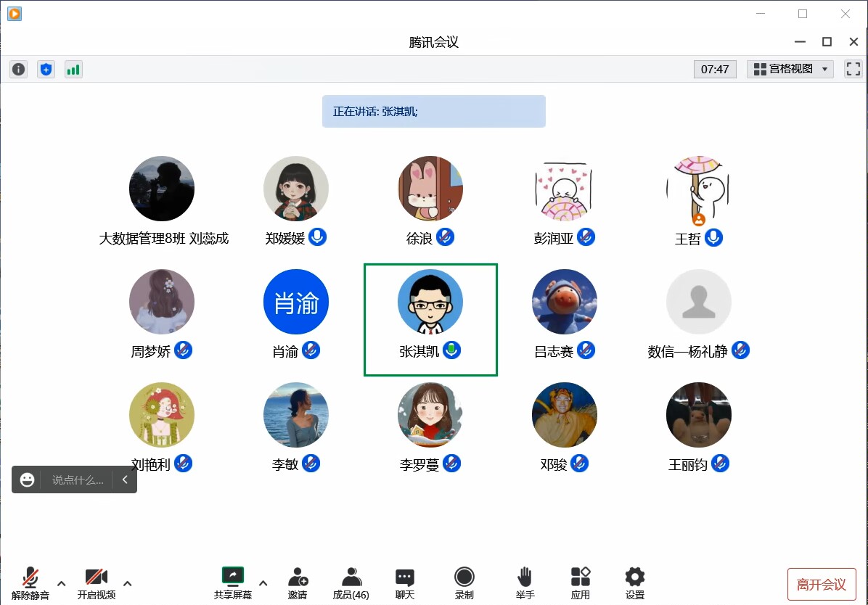This screenshot has height=605, width=868.
Task: Open 聊天 chat panel
Action: [405, 583]
